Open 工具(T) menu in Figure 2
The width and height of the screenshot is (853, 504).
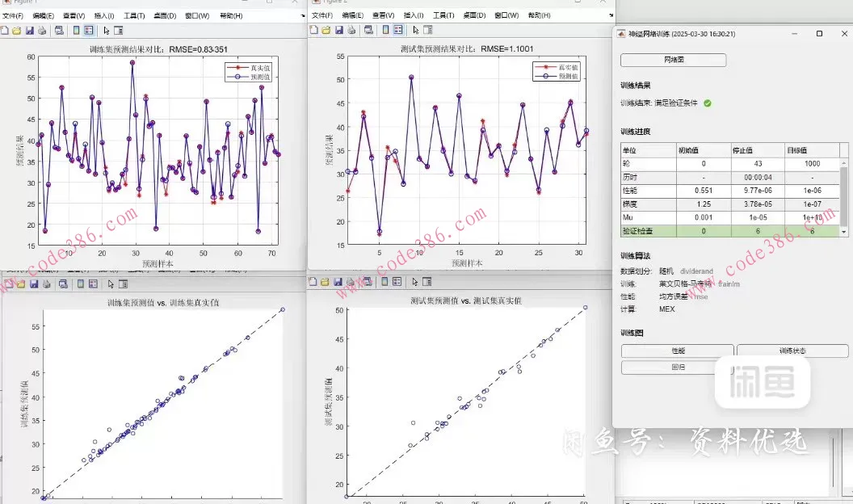pos(443,15)
